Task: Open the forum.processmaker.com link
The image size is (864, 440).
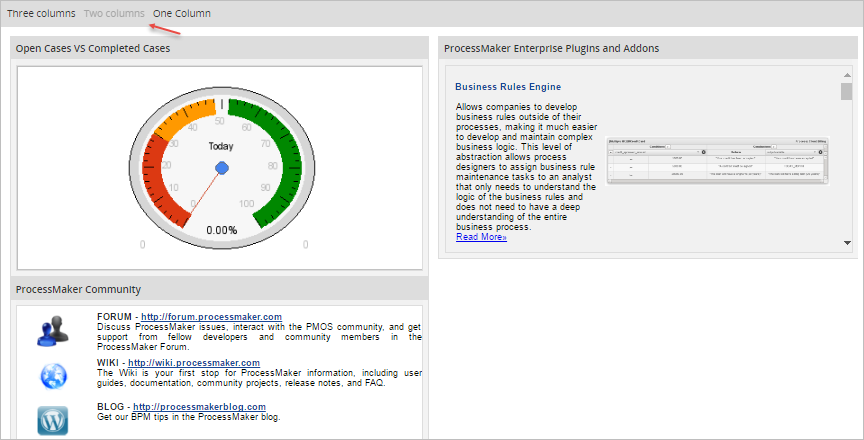Action: pyautogui.click(x=211, y=317)
